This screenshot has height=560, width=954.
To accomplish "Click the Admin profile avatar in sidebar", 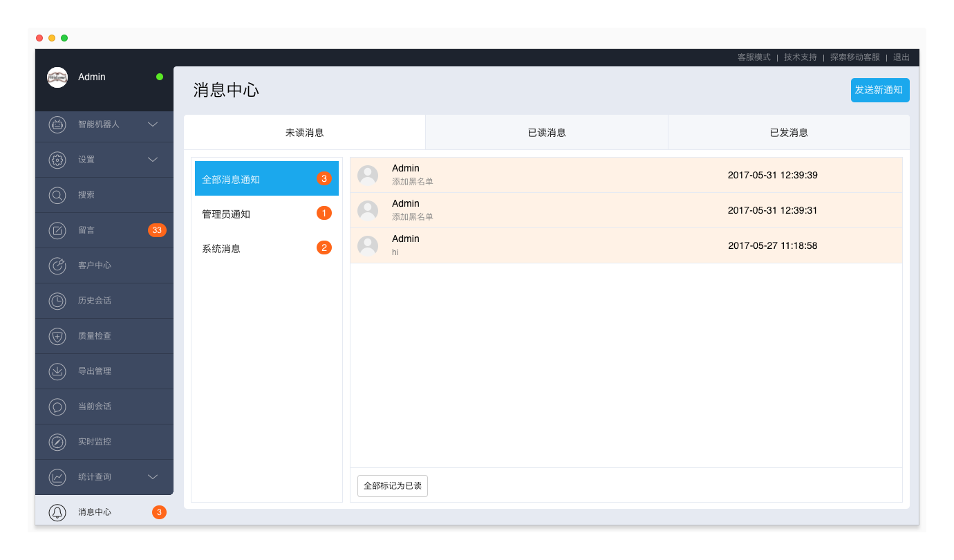I will [x=57, y=77].
